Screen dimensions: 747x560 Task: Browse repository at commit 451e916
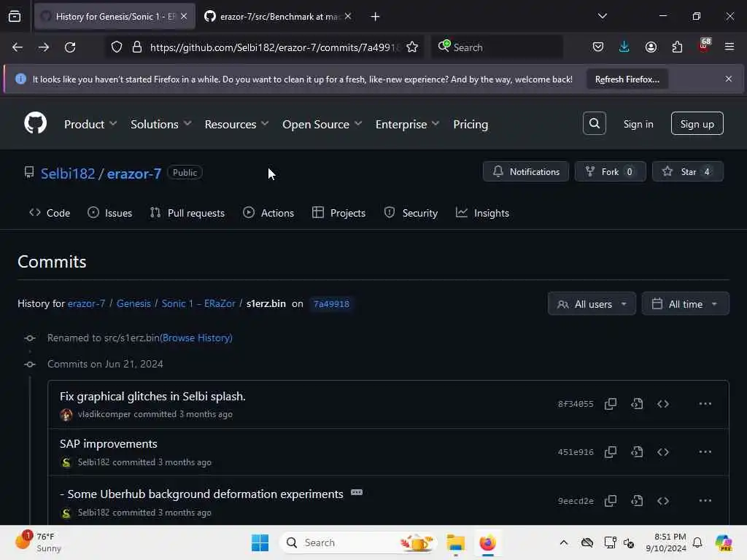coord(663,452)
